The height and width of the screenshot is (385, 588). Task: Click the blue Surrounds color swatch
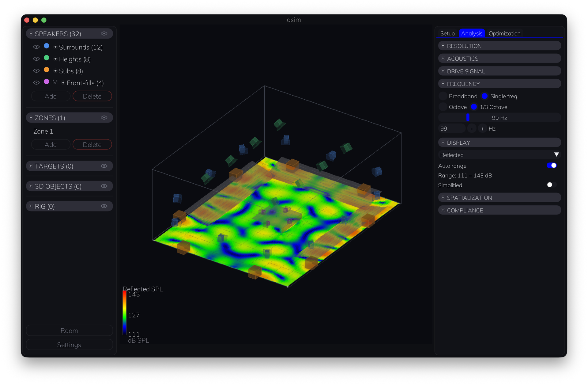click(x=47, y=46)
